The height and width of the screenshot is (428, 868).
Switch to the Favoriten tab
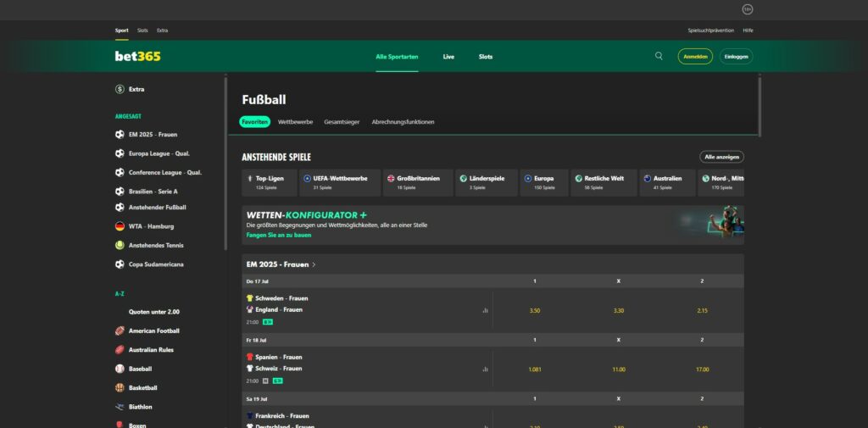click(254, 122)
